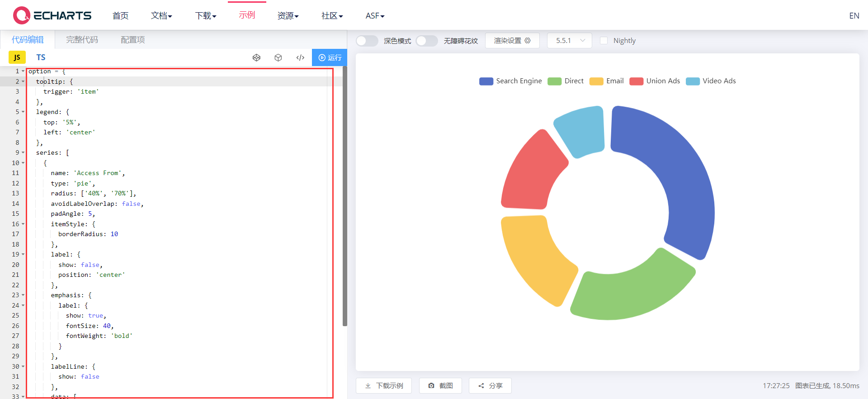This screenshot has height=399, width=868.
Task: Toggle Video Ads legend swatch
Action: pos(693,81)
